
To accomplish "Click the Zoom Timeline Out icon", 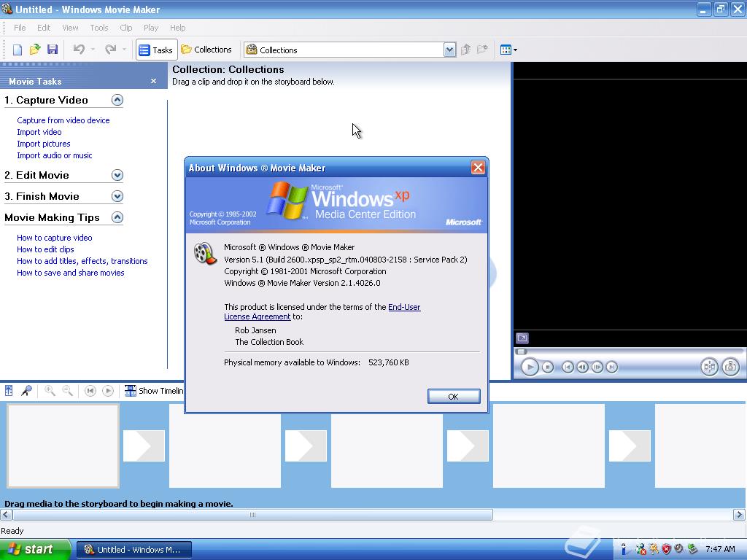I will (68, 391).
